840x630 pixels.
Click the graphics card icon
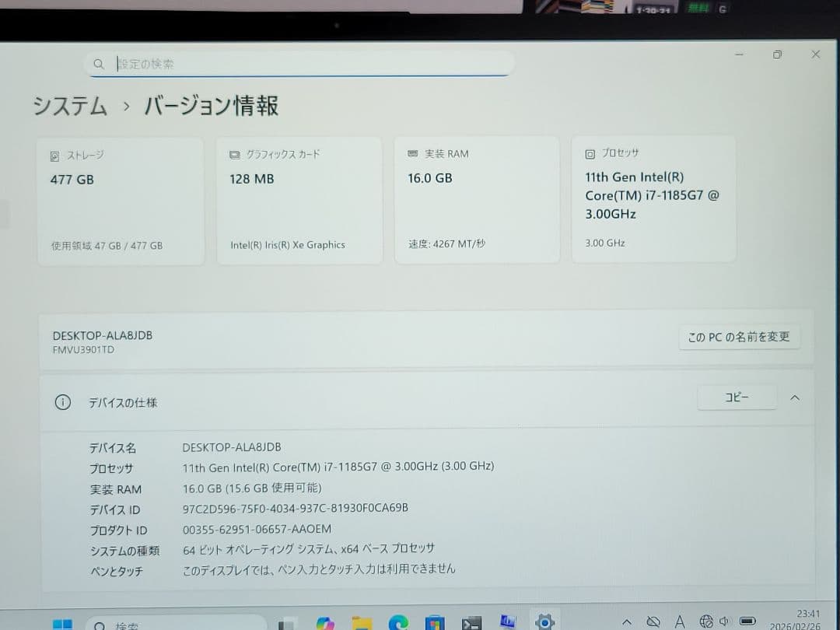point(234,155)
